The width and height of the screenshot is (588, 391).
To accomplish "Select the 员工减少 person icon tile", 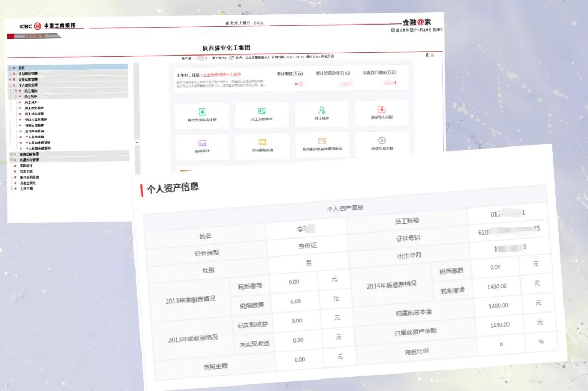I will [x=322, y=112].
